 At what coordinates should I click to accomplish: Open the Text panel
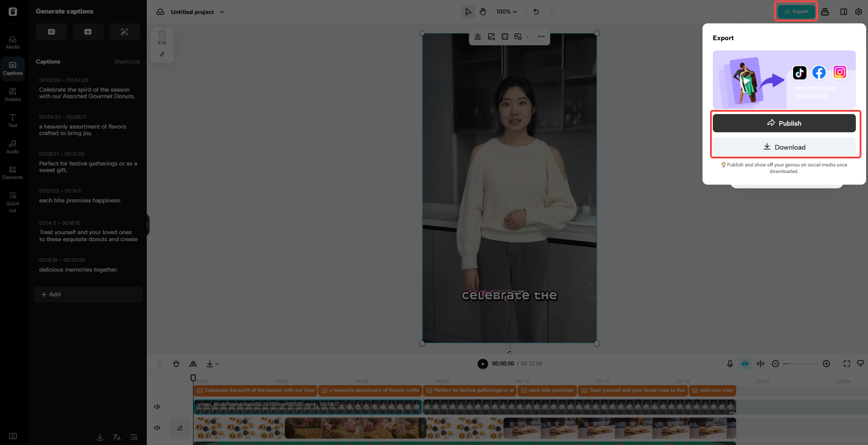coord(13,121)
